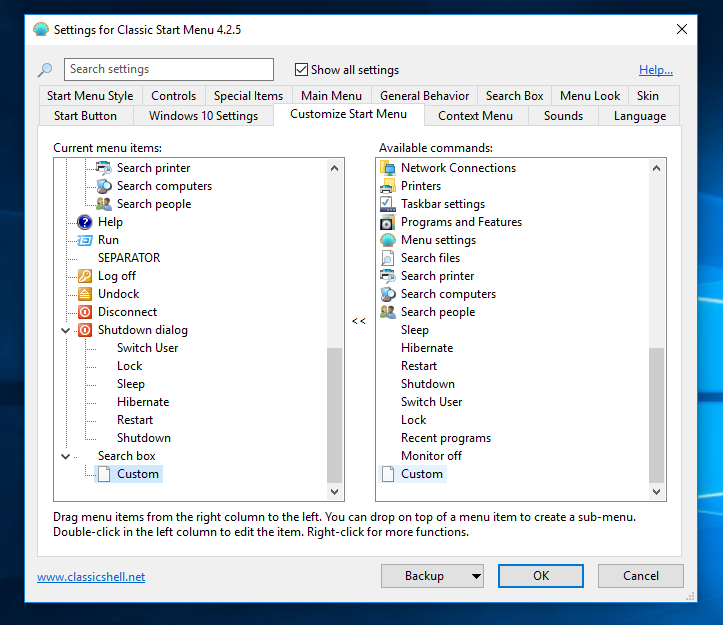Click the Classic Shell title bar icon
Viewport: 723px width, 625px height.
click(x=41, y=30)
